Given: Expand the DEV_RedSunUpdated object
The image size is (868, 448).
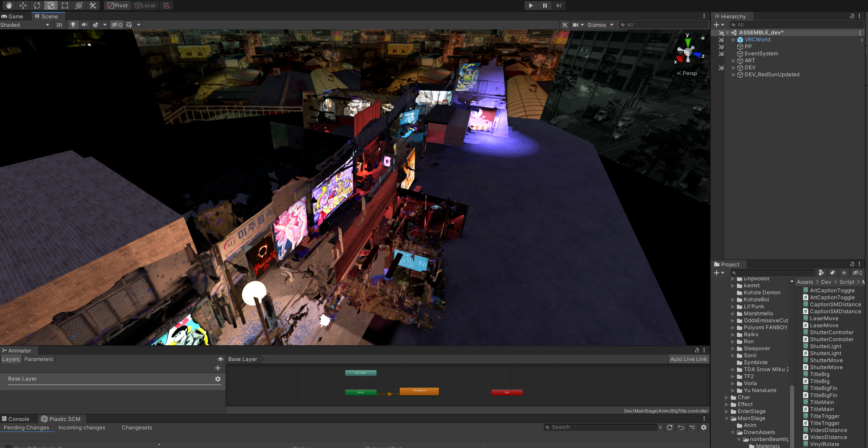Looking at the screenshot, I should tap(733, 75).
